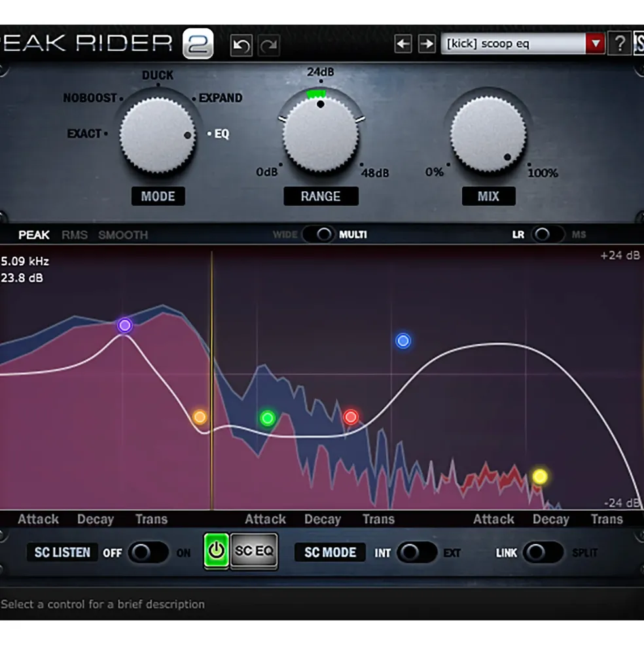Toggle the LINK / SPLIT switch
Image resolution: width=644 pixels, height=645 pixels.
tap(543, 553)
